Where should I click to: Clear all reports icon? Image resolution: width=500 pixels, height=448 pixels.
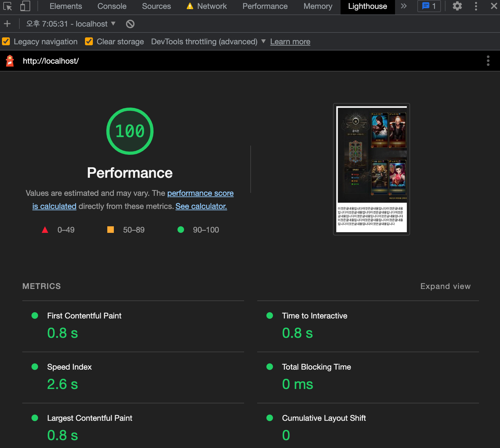pos(130,24)
